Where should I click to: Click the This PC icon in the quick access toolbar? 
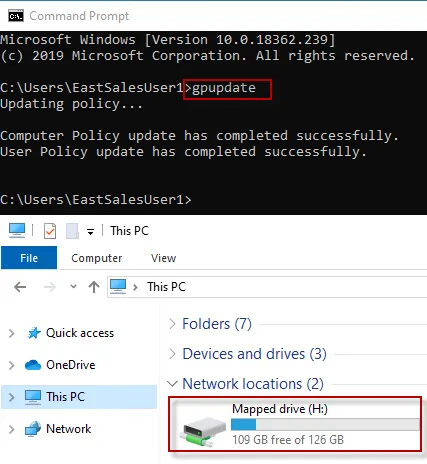17,230
